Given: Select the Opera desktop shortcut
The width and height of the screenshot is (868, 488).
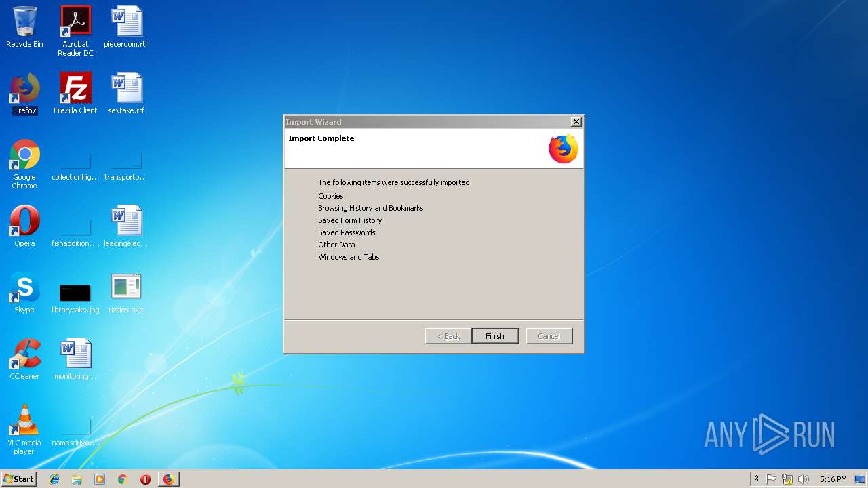Looking at the screenshot, I should 24,227.
